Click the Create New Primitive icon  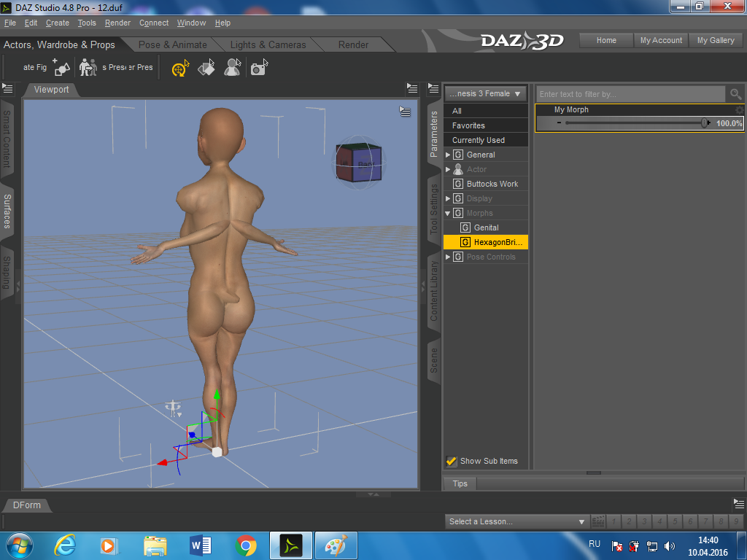61,68
